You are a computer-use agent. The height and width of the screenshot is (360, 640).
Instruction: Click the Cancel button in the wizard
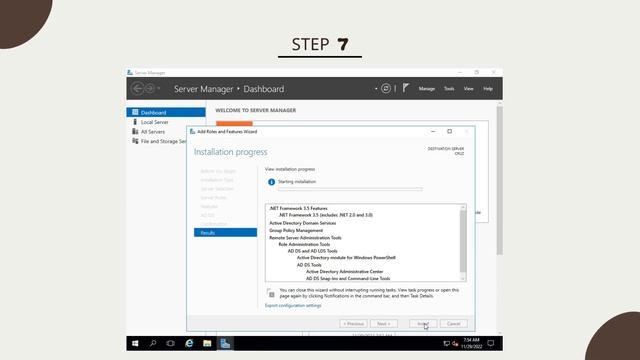click(453, 324)
